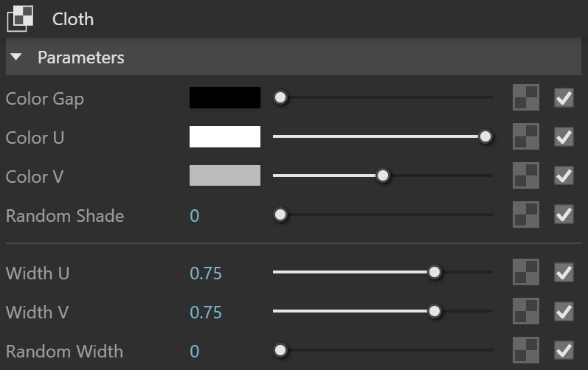The image size is (588, 370).
Task: Click the Random Shade value field
Action: pyautogui.click(x=195, y=216)
